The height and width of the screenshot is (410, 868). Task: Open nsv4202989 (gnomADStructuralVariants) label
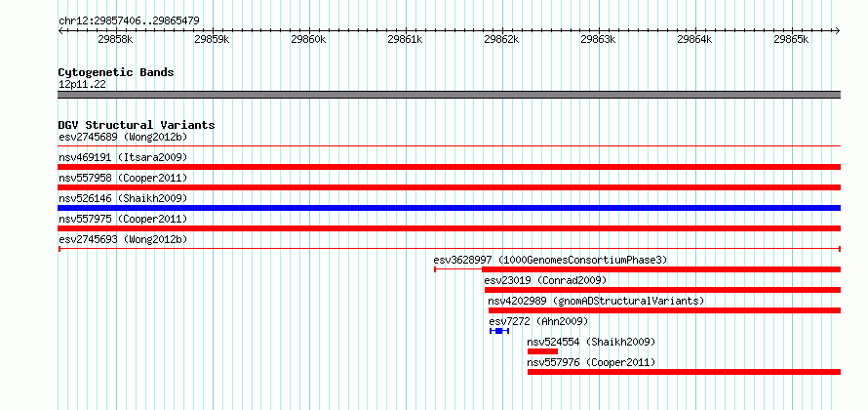597,301
